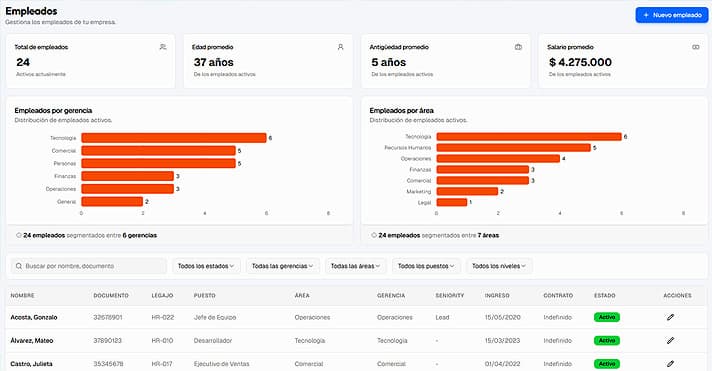Viewport: 712px width, 371px height.
Task: Click the briefcase icon in Antigüedad promedio card
Action: click(518, 47)
